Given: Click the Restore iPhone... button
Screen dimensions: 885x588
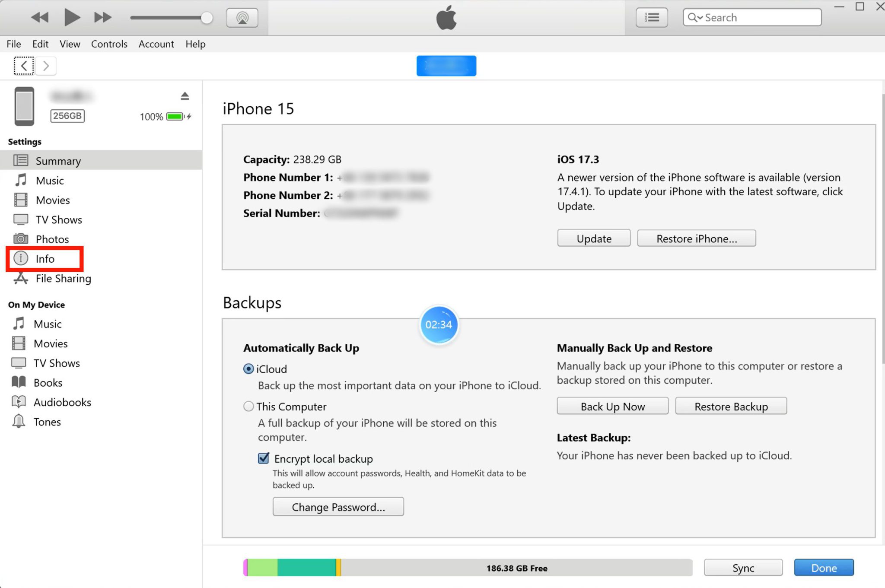Looking at the screenshot, I should coord(696,238).
